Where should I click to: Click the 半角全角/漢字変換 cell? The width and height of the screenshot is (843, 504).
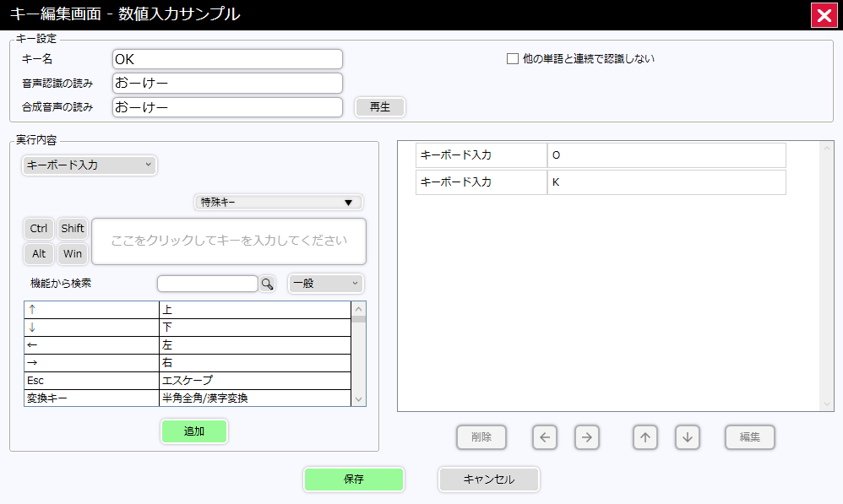(x=255, y=398)
